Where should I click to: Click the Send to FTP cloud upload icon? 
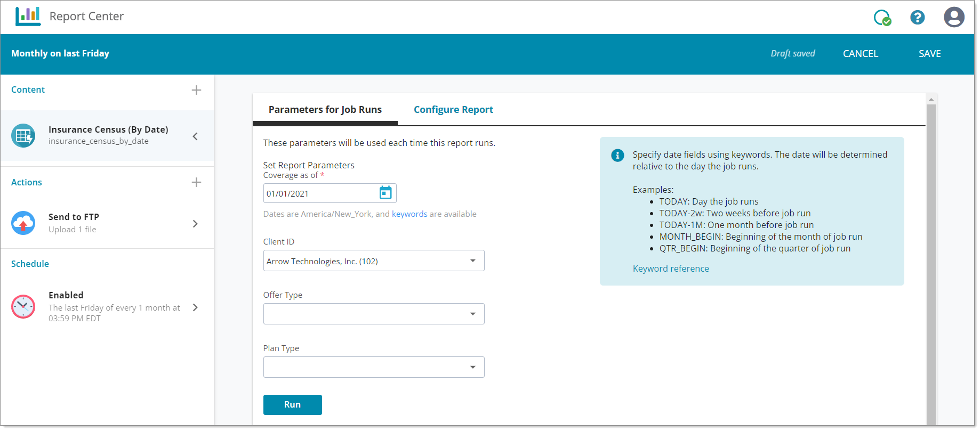click(x=23, y=223)
